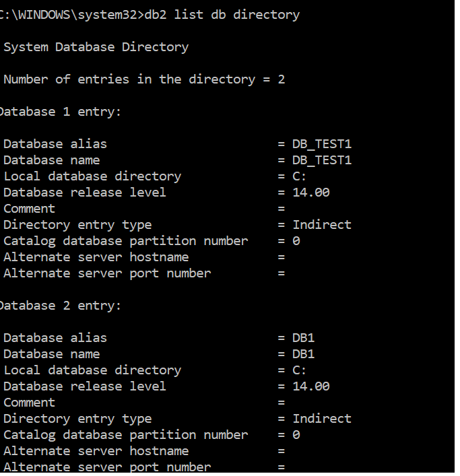Click 'Comment' label in Database 1 entry
The image size is (460, 476).
point(29,209)
